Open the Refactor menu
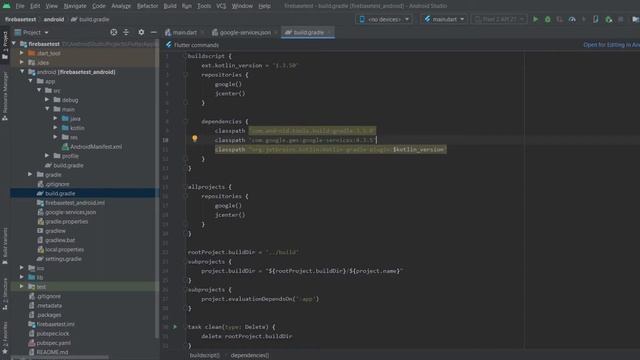Viewport: 640px width, 360px height. click(147, 6)
